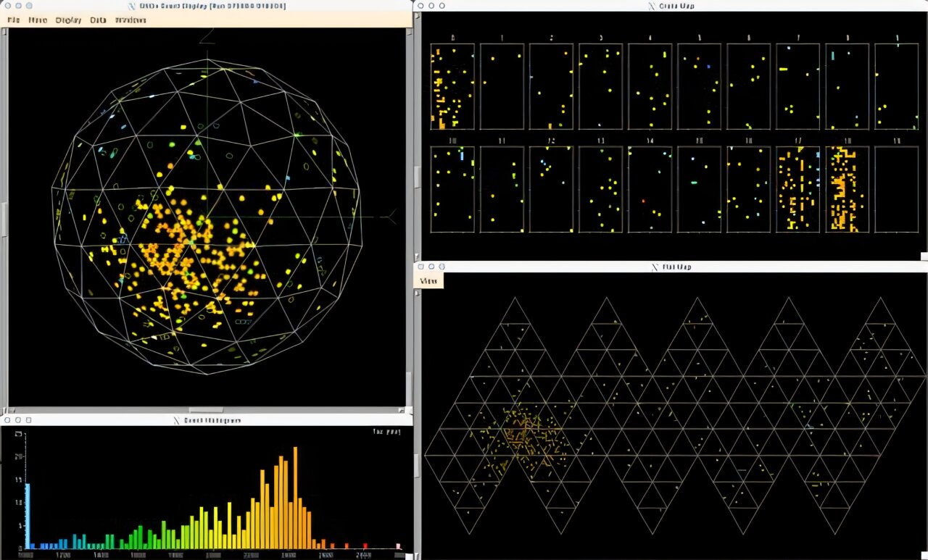
Task: Click the X11 icon in event display title bar
Action: (132, 6)
